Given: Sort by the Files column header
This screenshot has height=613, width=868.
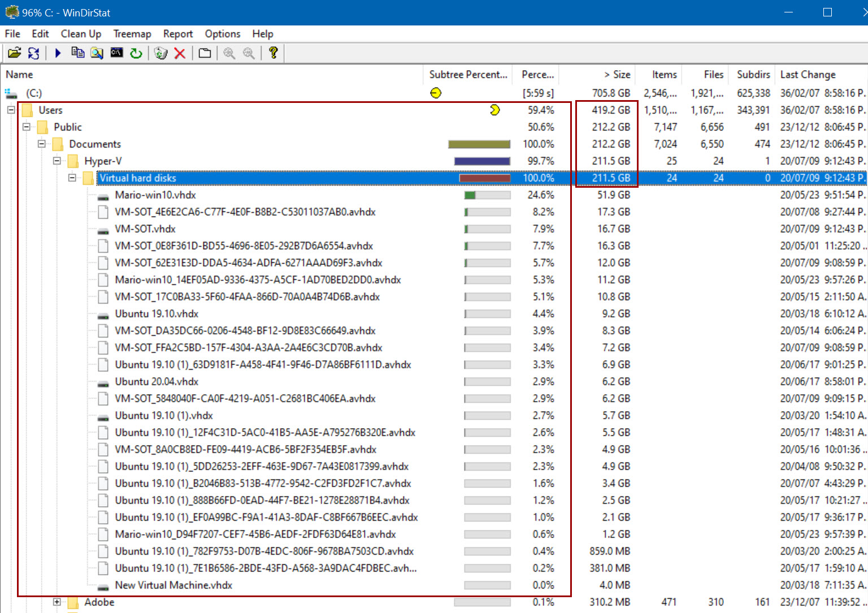Looking at the screenshot, I should (705, 75).
